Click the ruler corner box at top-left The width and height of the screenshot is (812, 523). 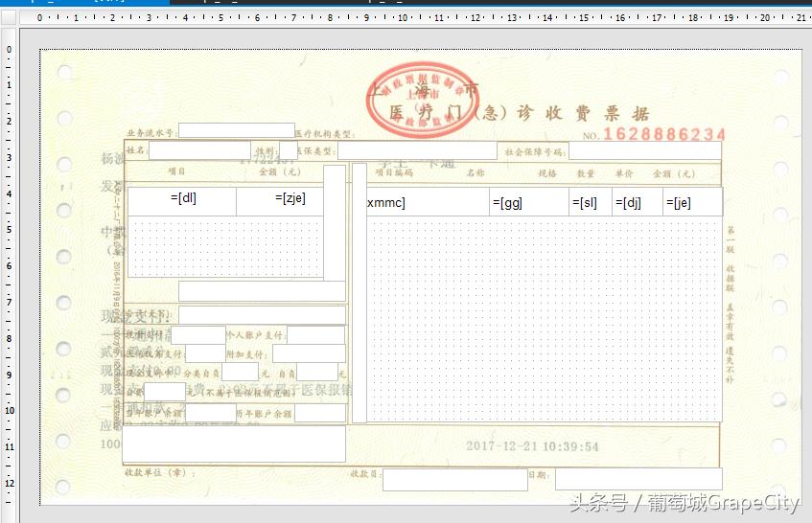click(9, 17)
